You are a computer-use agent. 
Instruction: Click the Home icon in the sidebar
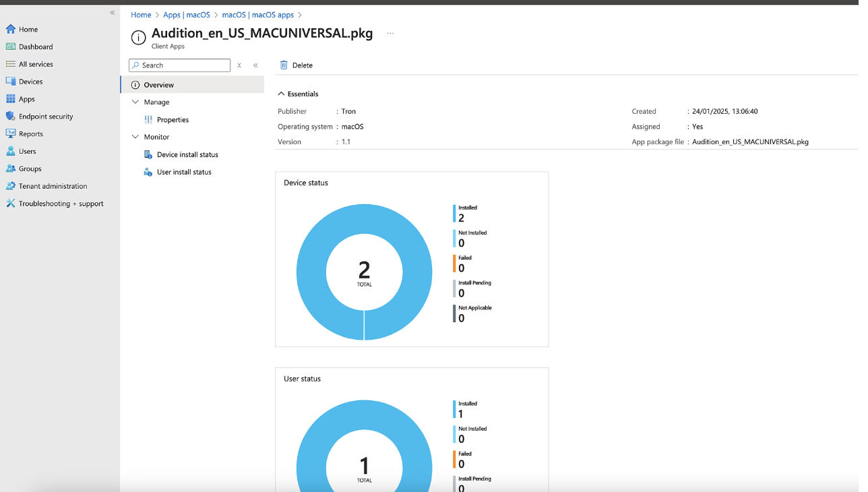click(10, 29)
